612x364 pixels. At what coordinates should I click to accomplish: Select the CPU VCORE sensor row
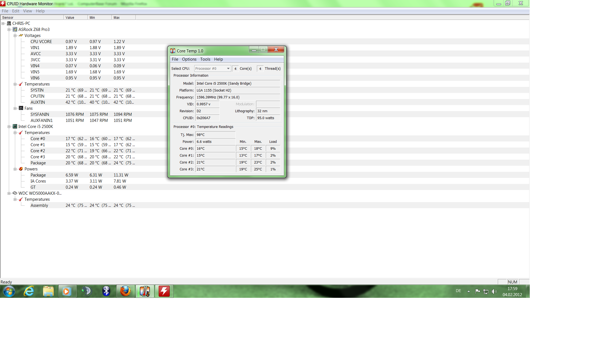[x=41, y=42]
